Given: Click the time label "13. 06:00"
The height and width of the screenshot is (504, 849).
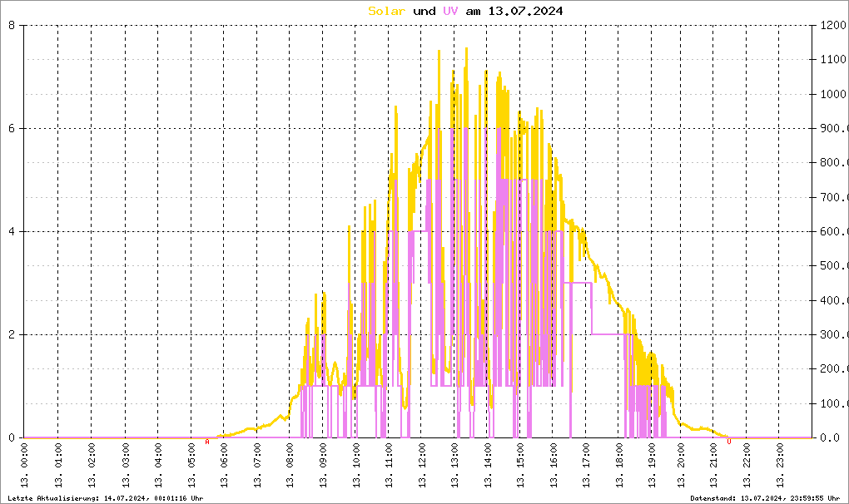Looking at the screenshot, I should coord(224,465).
